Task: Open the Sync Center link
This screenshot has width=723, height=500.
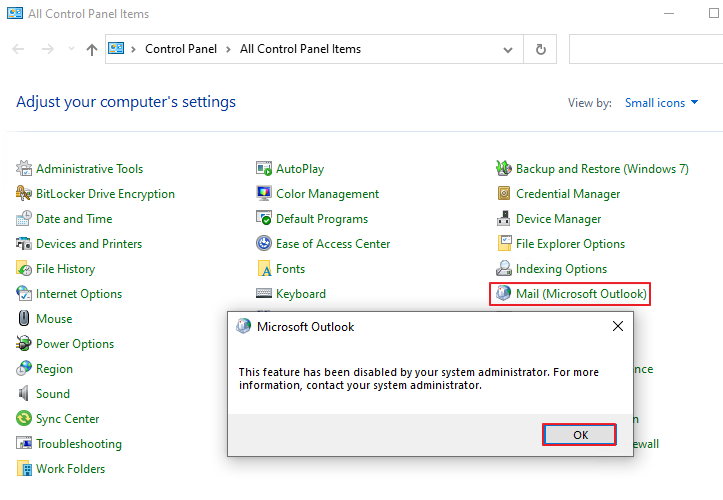Action: coord(67,419)
